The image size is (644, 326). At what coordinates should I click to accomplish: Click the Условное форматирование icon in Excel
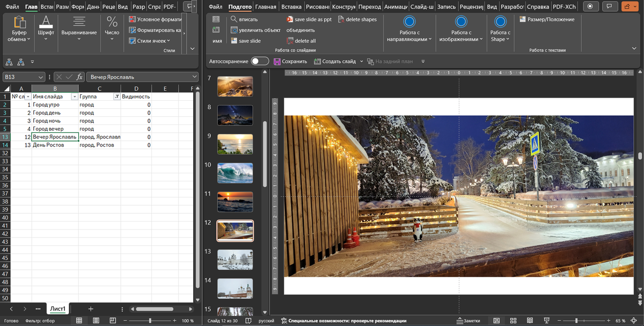(133, 19)
